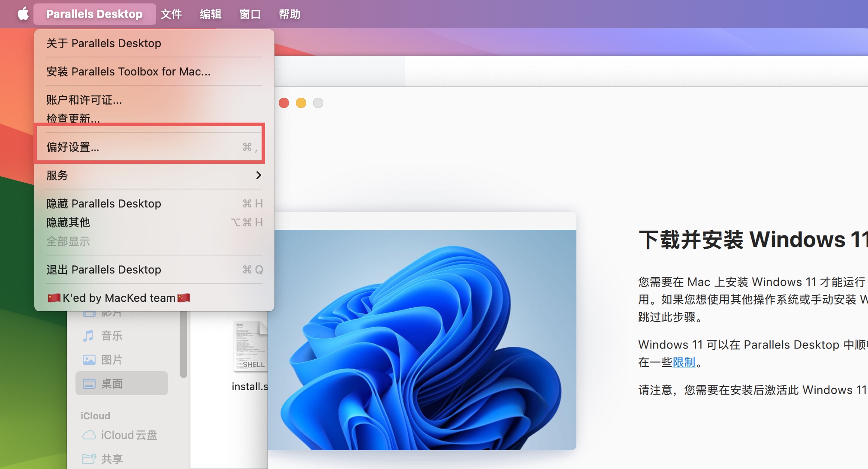
Task: Click the cloud icon beside iCloud云盘
Action: click(89, 435)
